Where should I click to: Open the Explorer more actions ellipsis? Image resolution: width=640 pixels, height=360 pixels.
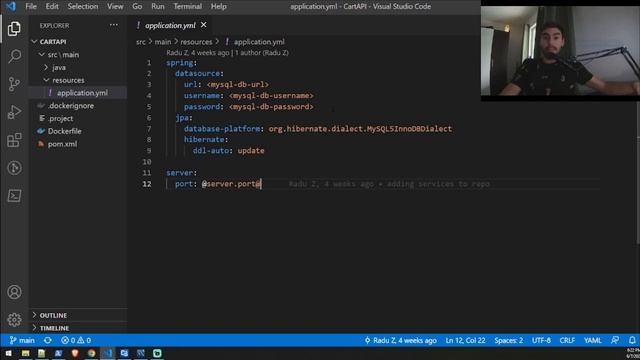(113, 25)
